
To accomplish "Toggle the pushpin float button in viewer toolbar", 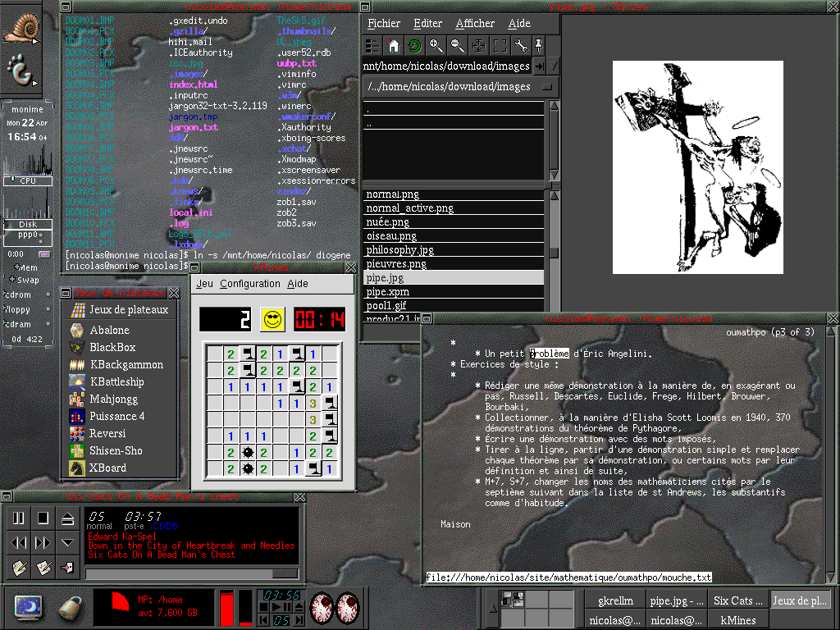I will pyautogui.click(x=539, y=46).
